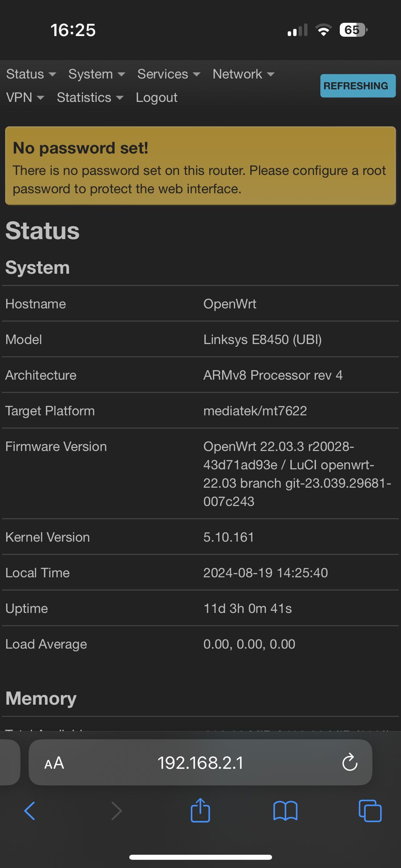Open the System dropdown menu

point(97,74)
